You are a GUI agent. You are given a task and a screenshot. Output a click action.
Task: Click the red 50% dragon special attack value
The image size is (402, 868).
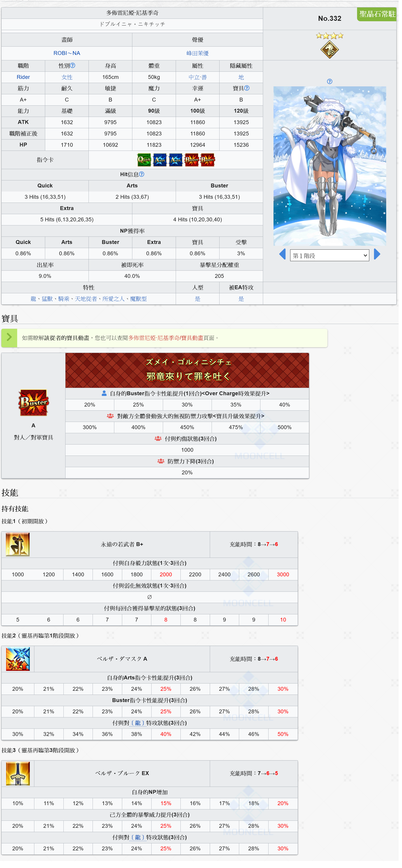pyautogui.click(x=285, y=740)
